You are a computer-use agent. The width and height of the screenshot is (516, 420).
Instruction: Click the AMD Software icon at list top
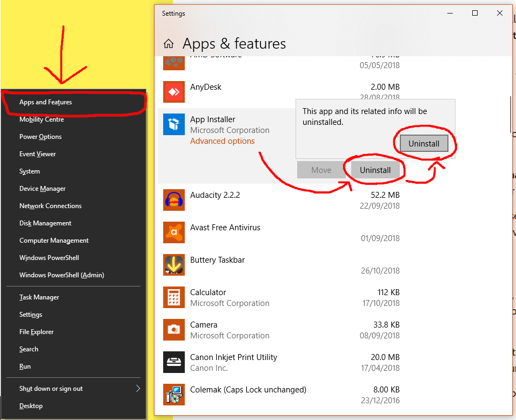(174, 63)
